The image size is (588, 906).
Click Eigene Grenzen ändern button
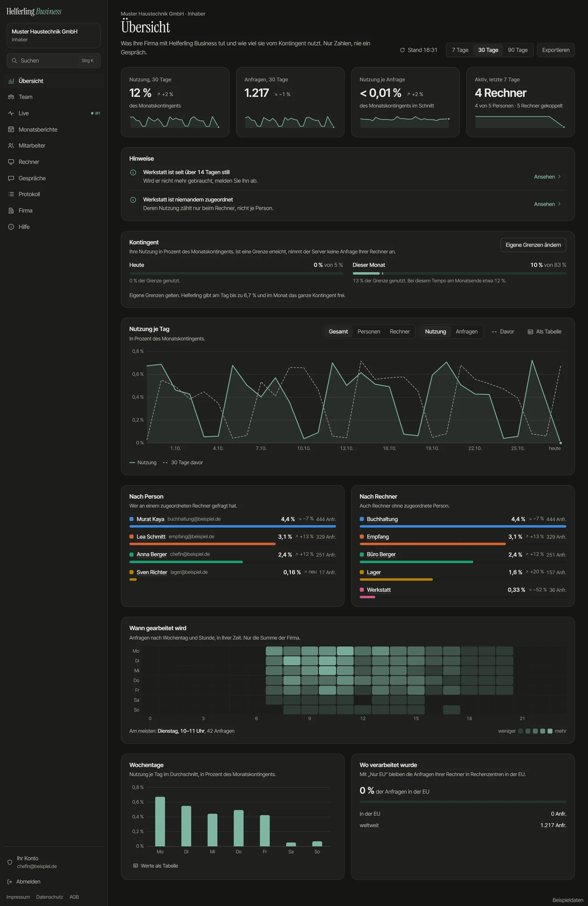tap(533, 245)
